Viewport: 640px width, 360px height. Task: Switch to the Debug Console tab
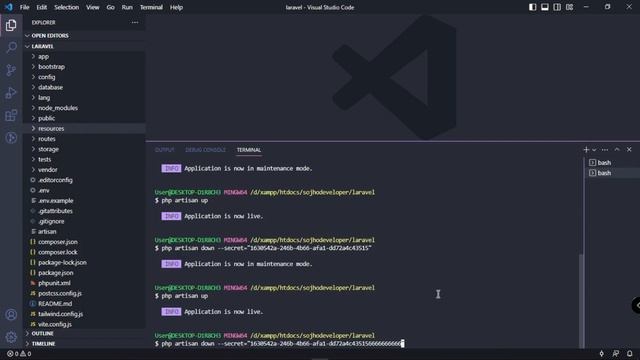point(205,150)
